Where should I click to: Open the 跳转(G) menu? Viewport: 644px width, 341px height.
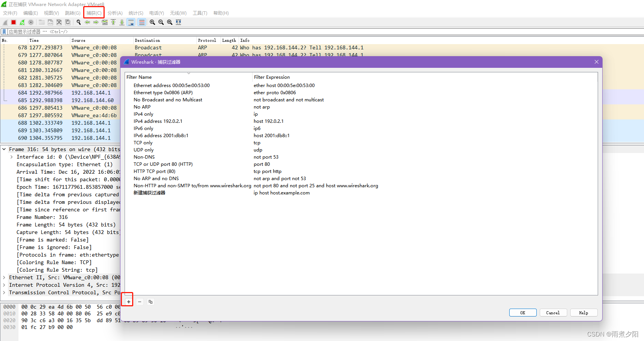tap(73, 13)
